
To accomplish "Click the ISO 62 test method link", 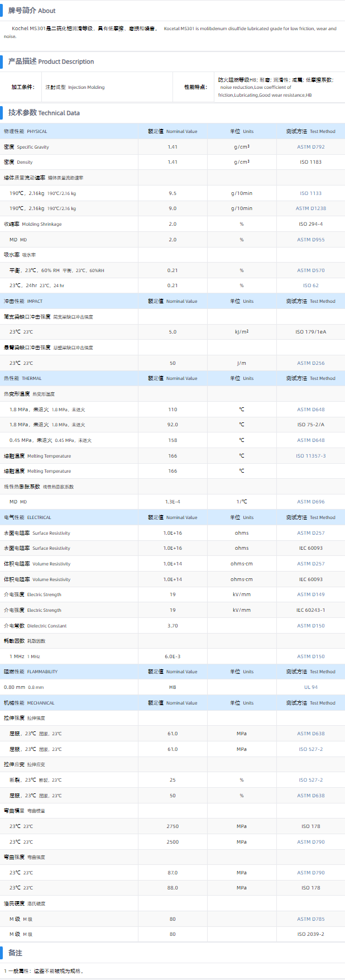I will pos(310,286).
